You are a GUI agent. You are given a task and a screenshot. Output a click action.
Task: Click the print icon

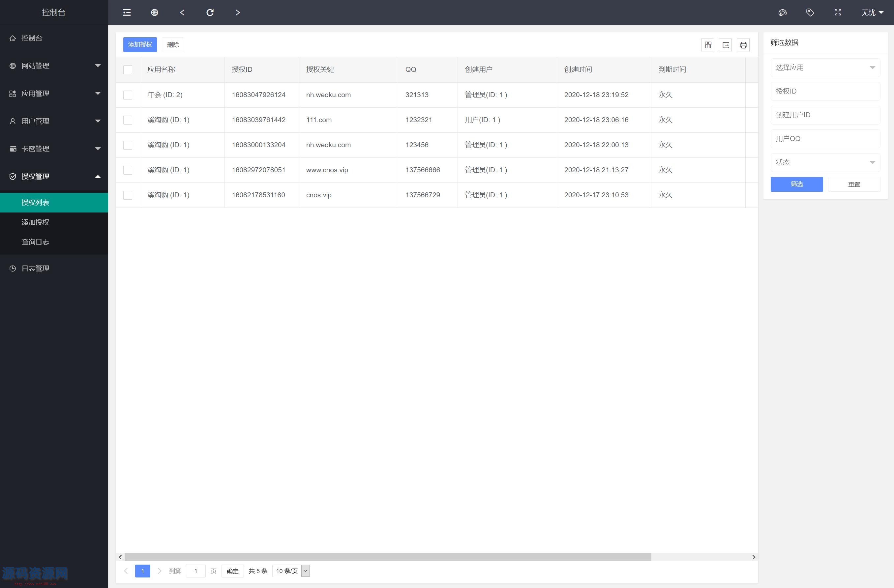744,44
